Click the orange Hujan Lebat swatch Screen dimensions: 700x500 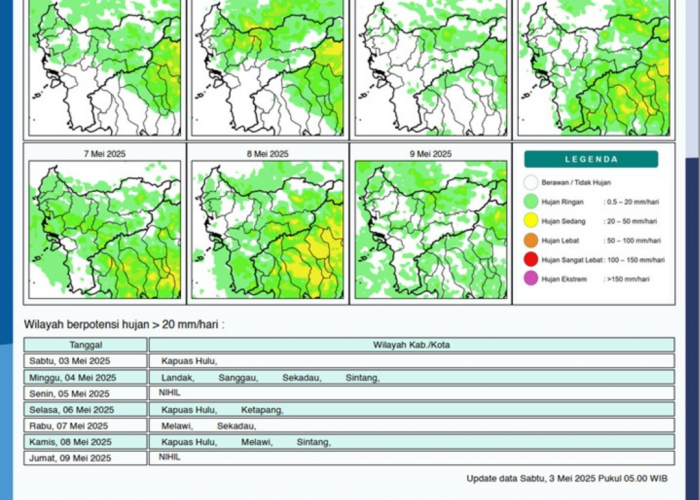click(531, 241)
